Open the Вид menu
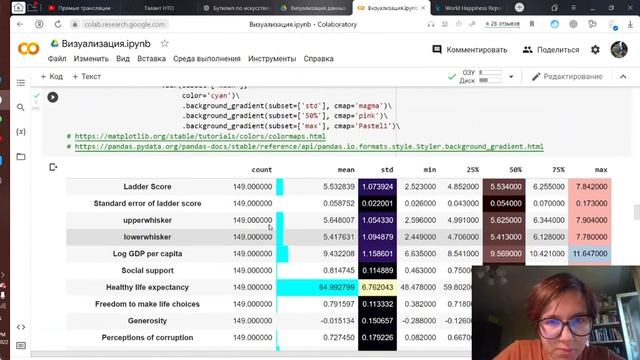 [123, 59]
